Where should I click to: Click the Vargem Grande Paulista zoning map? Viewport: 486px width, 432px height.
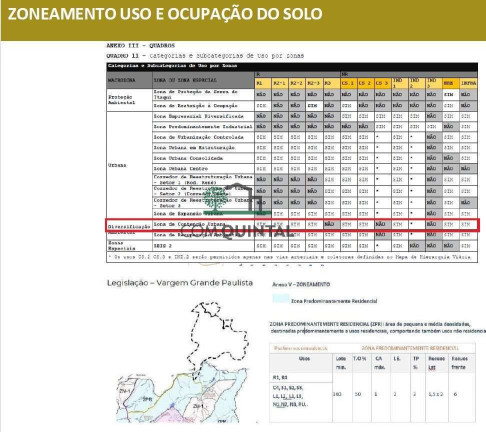coord(182,362)
